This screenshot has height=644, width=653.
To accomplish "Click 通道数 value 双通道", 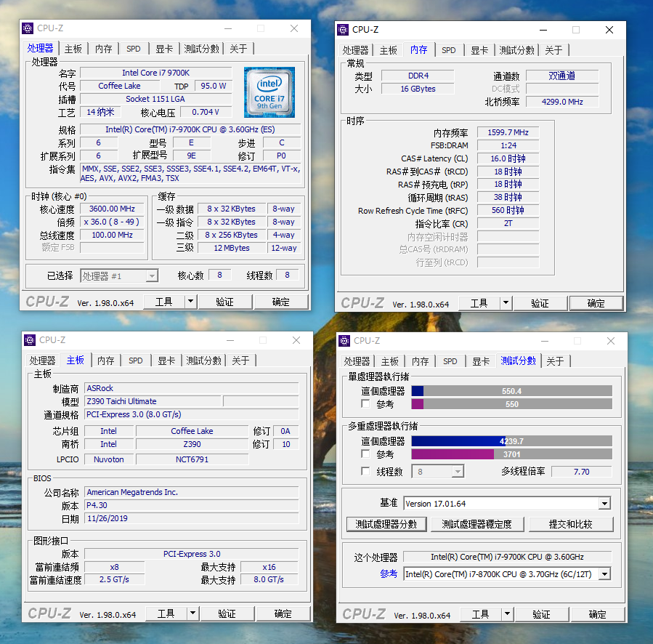I will pyautogui.click(x=562, y=76).
